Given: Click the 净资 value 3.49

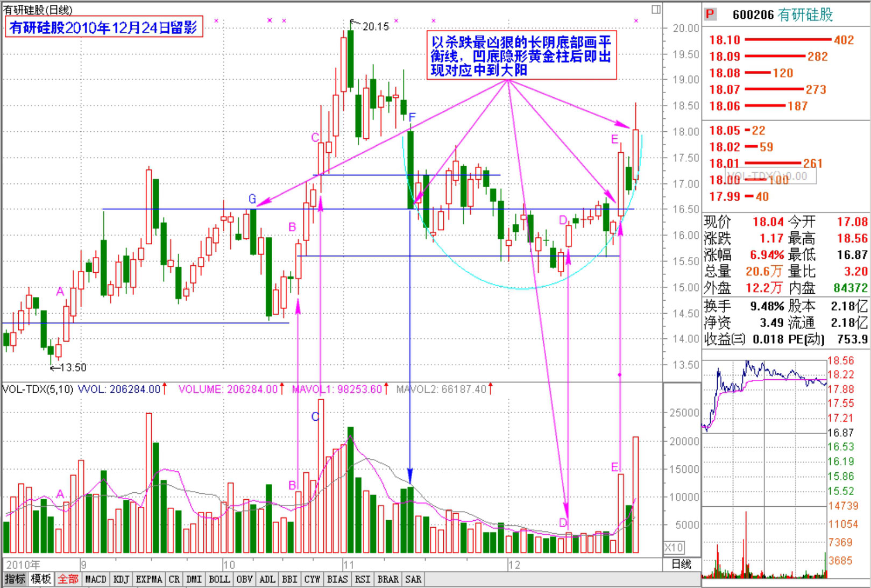Looking at the screenshot, I should pyautogui.click(x=771, y=323).
